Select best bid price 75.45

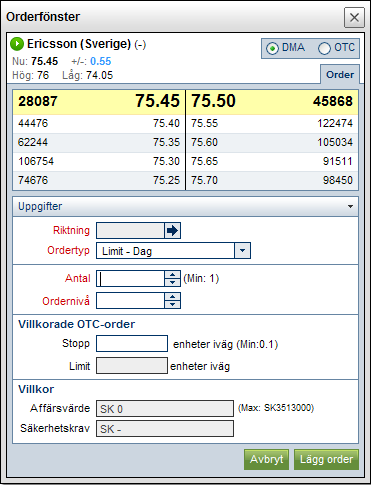click(157, 101)
